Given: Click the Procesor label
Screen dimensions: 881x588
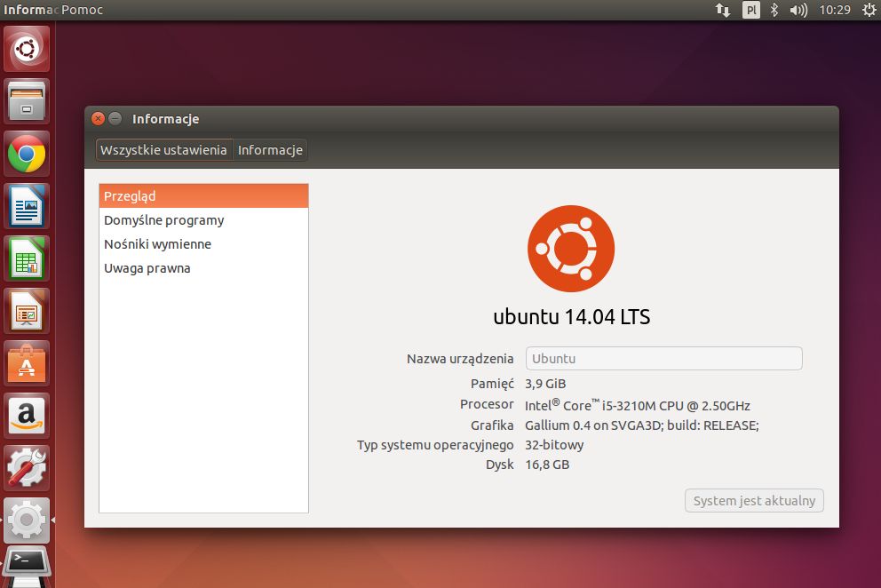Looking at the screenshot, I should (x=487, y=404).
